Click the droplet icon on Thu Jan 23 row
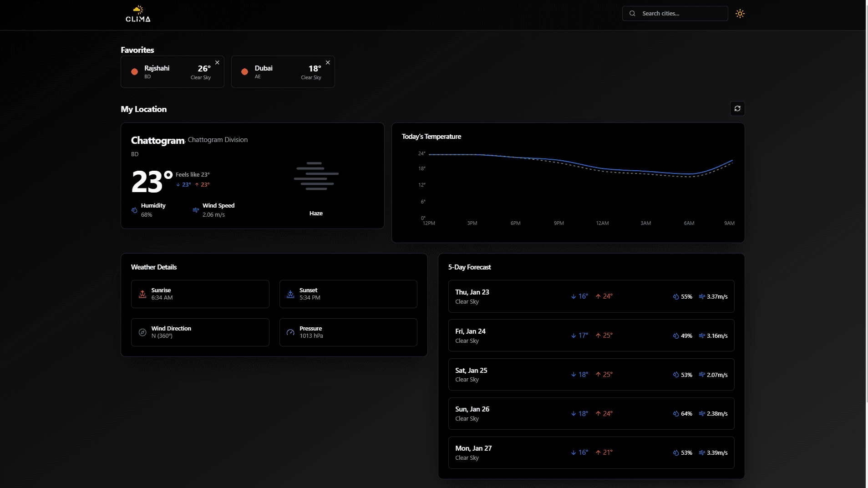 (675, 296)
